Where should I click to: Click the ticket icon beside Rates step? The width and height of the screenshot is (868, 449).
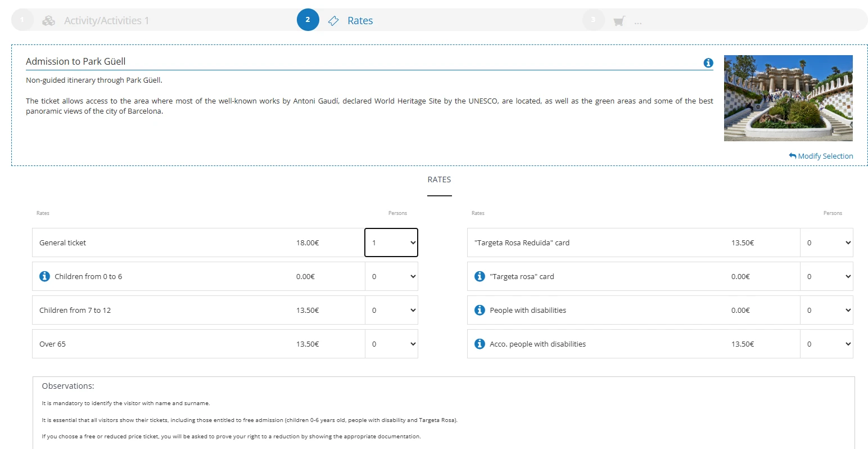pos(333,21)
